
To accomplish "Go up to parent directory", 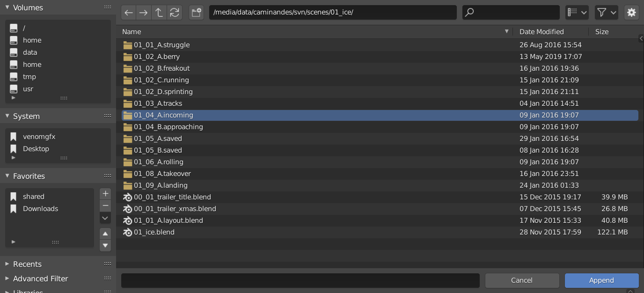I will coord(159,13).
